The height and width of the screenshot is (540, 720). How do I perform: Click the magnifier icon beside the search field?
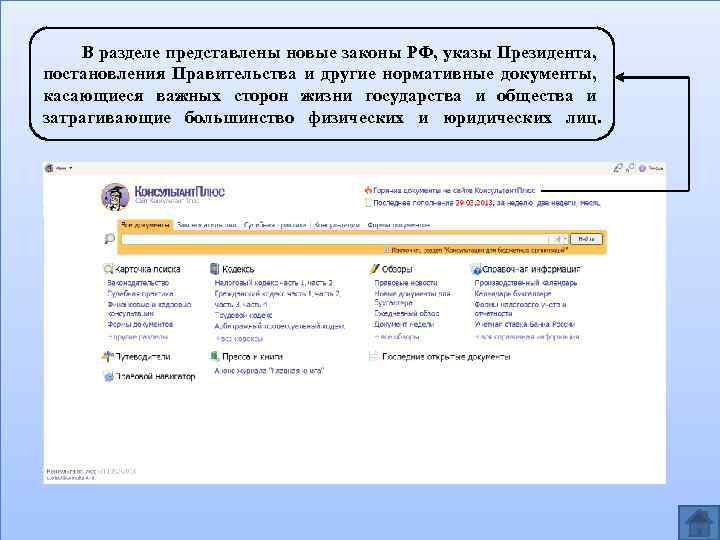[x=109, y=238]
